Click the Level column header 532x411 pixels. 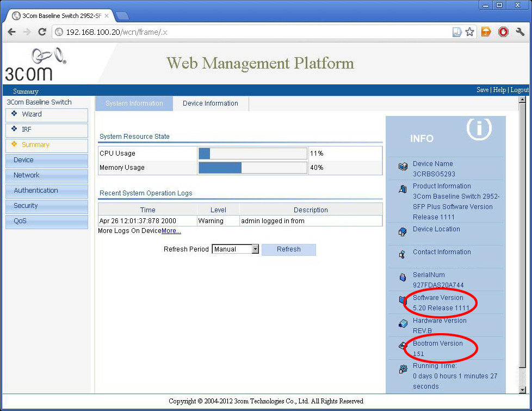[218, 210]
